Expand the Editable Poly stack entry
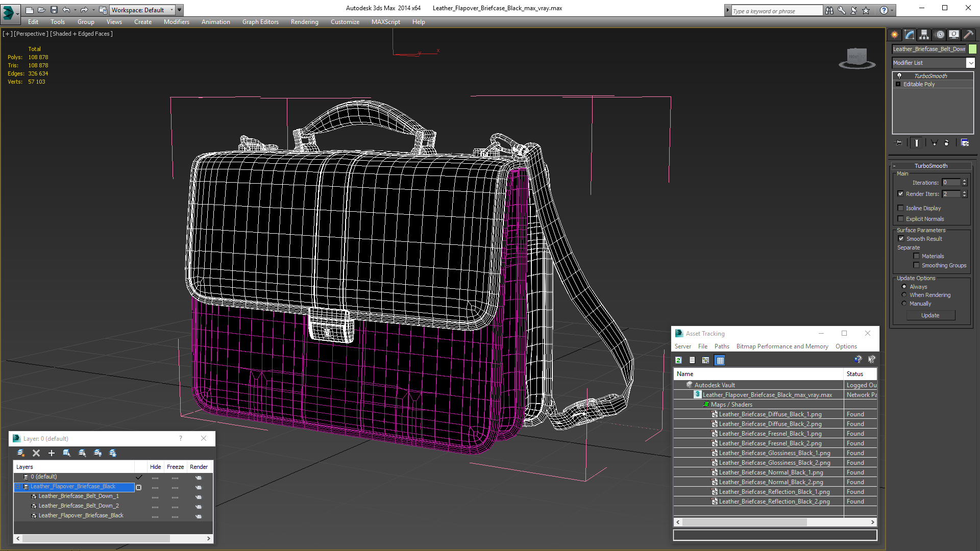The image size is (980, 551). point(898,84)
